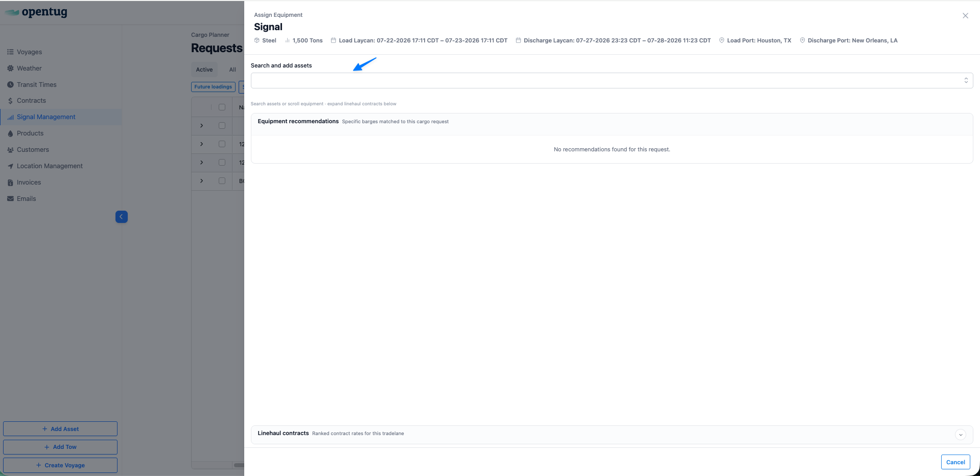This screenshot has height=476, width=980.
Task: Select the Transit Times clock icon
Action: click(x=10, y=85)
